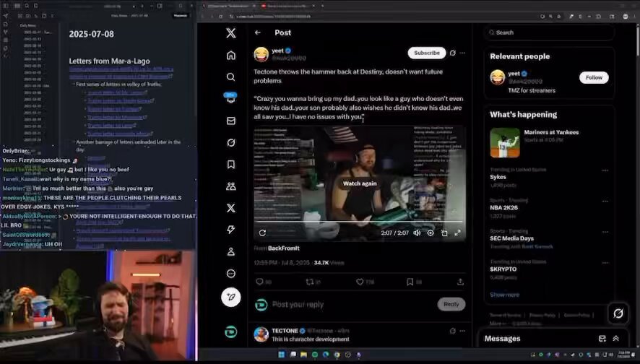Compose new message in Messages drawer

(602, 339)
